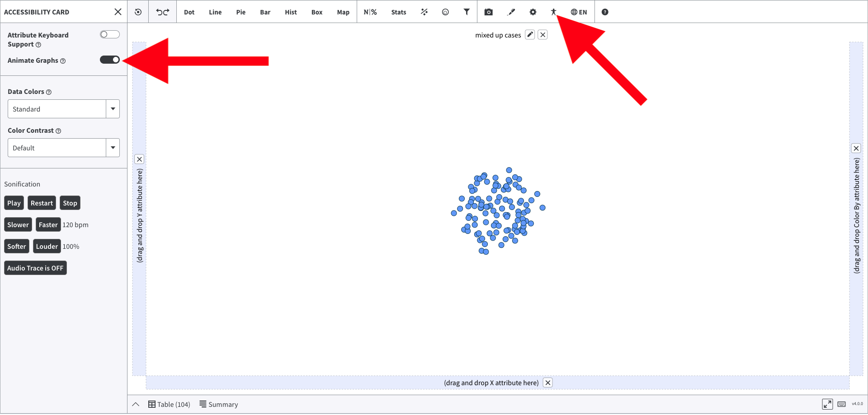Open the help question mark icon

tap(605, 12)
